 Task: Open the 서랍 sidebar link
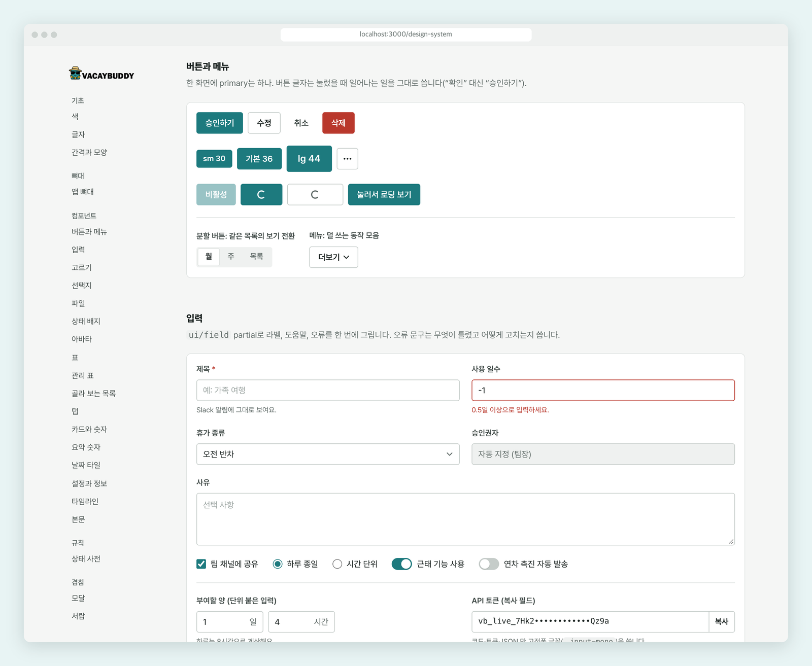(78, 616)
